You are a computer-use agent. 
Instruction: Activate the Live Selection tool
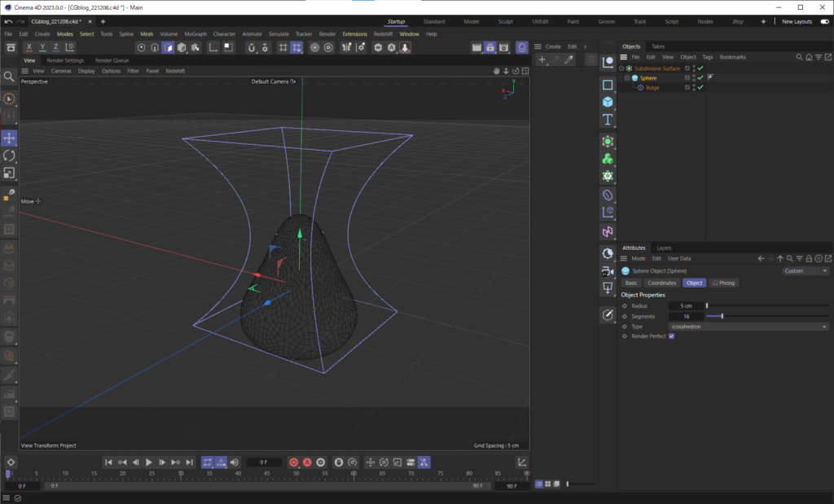pyautogui.click(x=9, y=99)
